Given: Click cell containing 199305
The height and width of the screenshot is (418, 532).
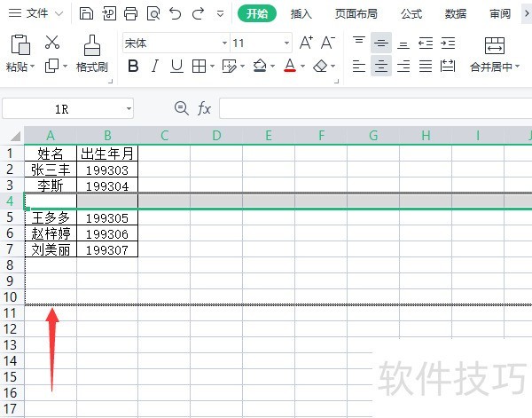Looking at the screenshot, I should click(107, 217).
